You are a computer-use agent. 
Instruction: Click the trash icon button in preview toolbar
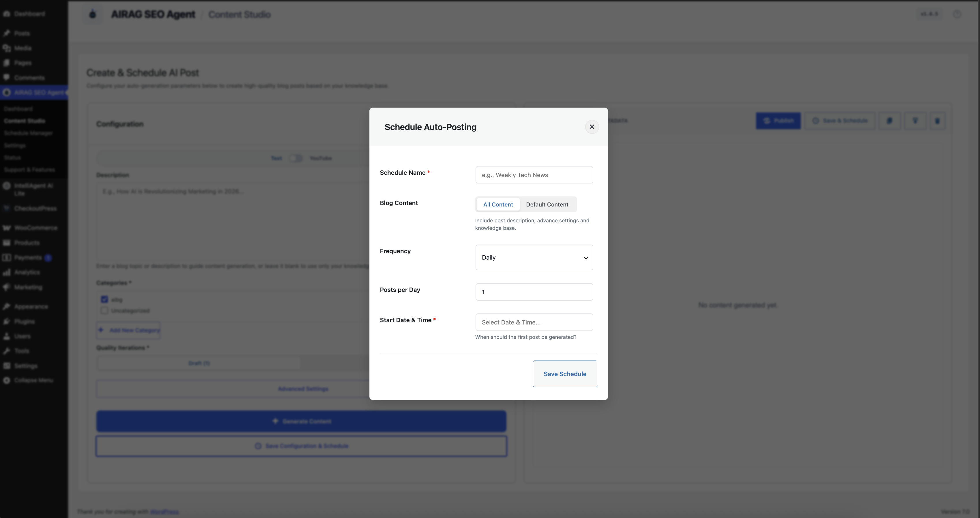point(937,121)
